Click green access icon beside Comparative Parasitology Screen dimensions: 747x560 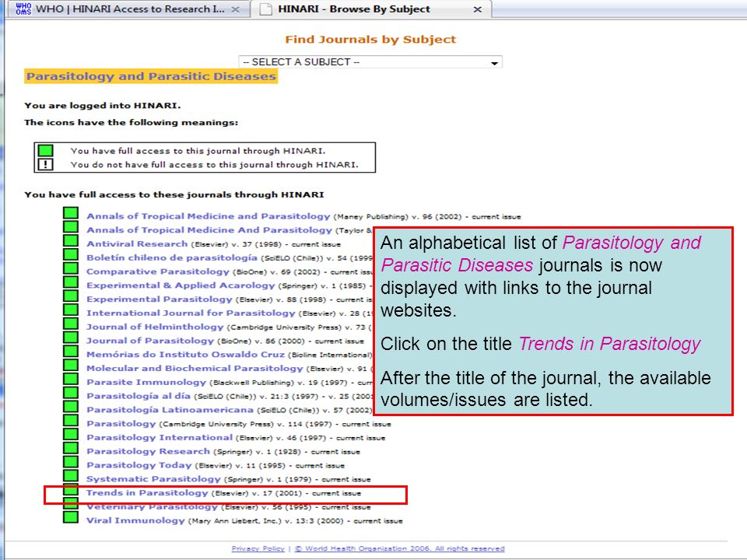tap(71, 268)
